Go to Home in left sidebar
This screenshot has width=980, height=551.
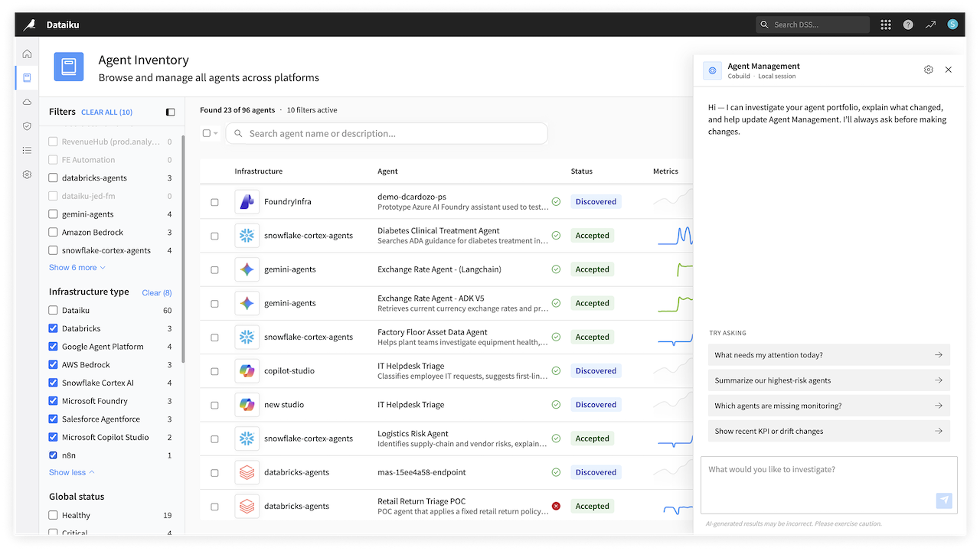(27, 54)
